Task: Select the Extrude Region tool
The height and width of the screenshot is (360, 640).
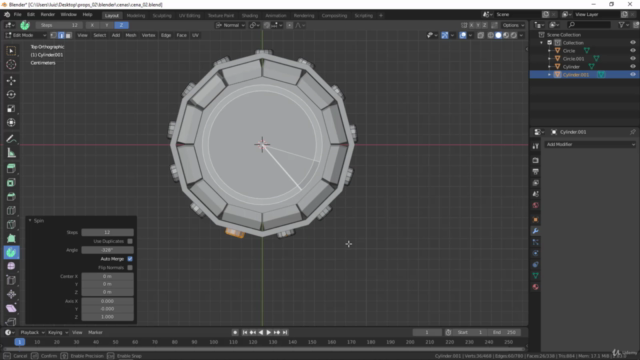Action: 11,168
